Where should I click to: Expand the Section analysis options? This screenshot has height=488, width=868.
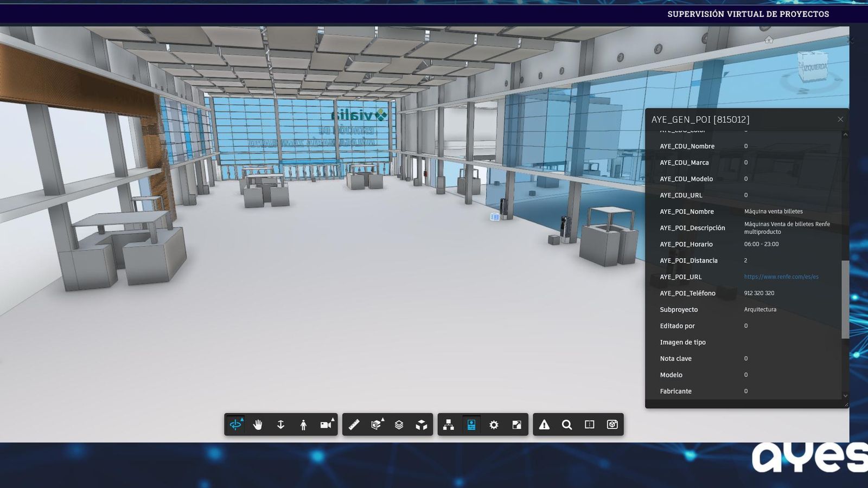pyautogui.click(x=376, y=425)
